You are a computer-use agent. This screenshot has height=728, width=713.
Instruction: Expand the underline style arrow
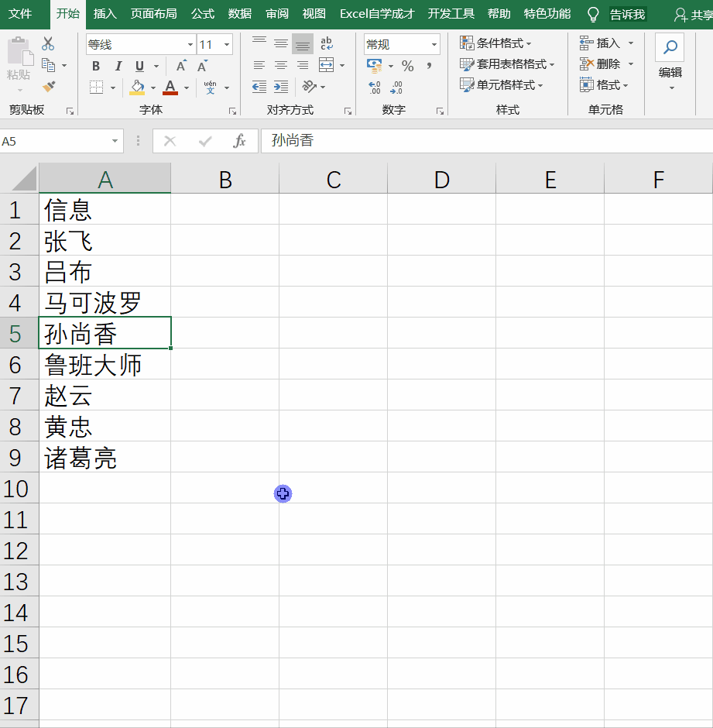point(156,66)
